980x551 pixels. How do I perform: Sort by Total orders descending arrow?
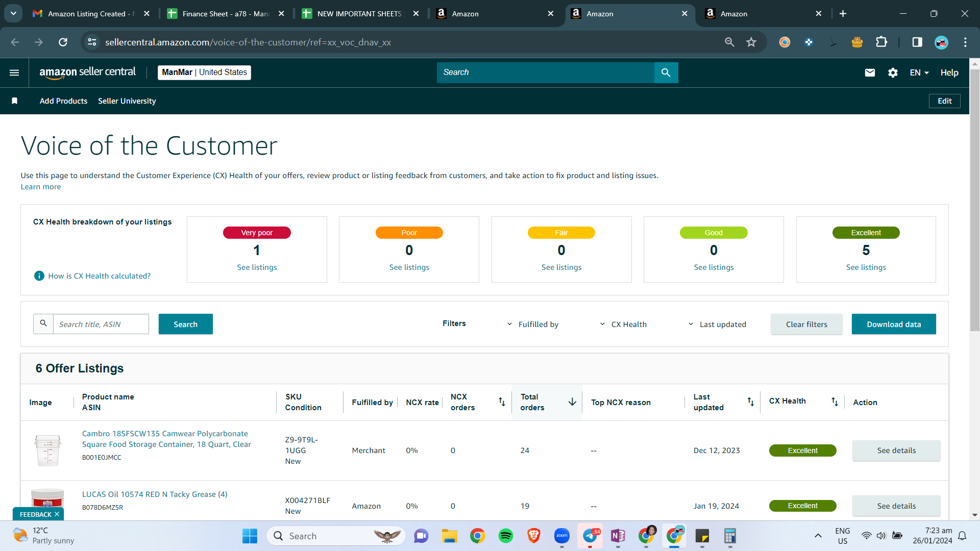572,402
